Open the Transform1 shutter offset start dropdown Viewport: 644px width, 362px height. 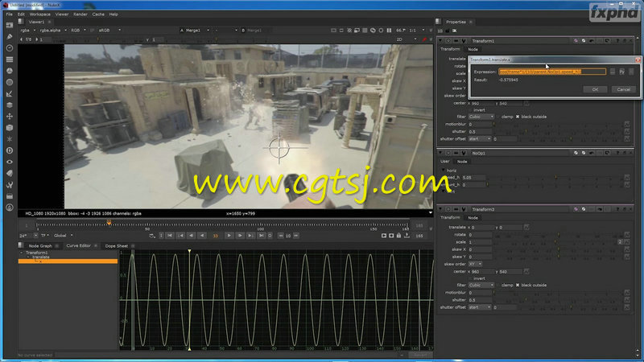point(480,139)
